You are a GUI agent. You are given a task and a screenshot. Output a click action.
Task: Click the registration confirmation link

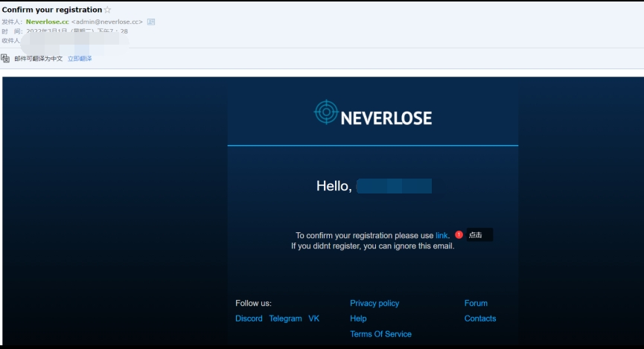pyautogui.click(x=441, y=235)
